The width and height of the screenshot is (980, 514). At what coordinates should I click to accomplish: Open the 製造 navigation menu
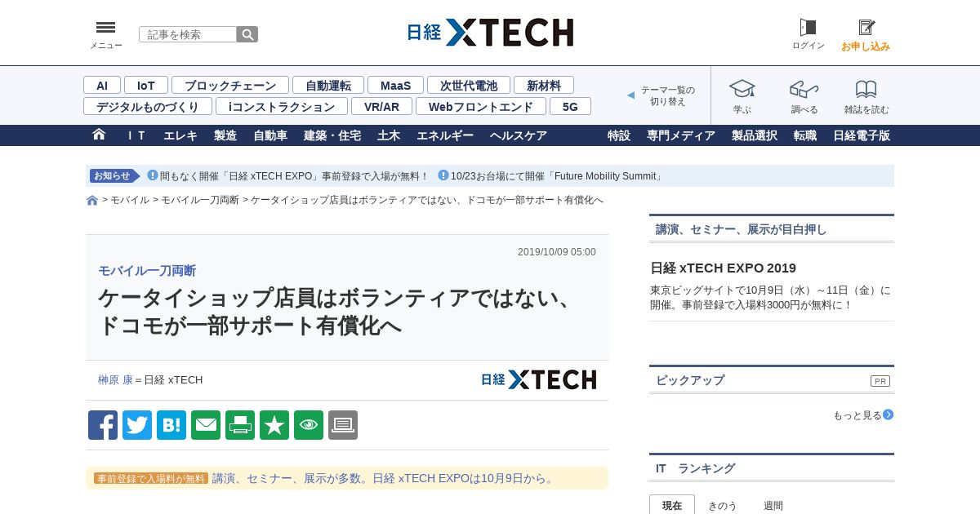tap(225, 135)
